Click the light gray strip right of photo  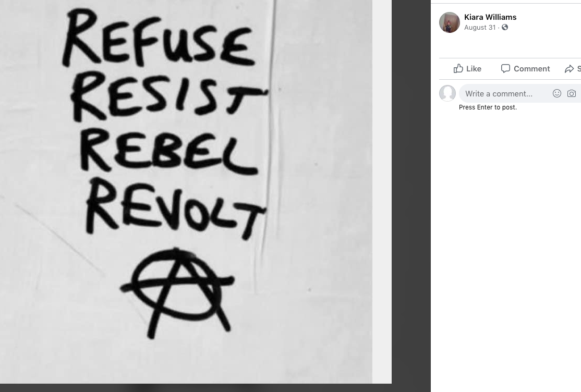(382, 209)
